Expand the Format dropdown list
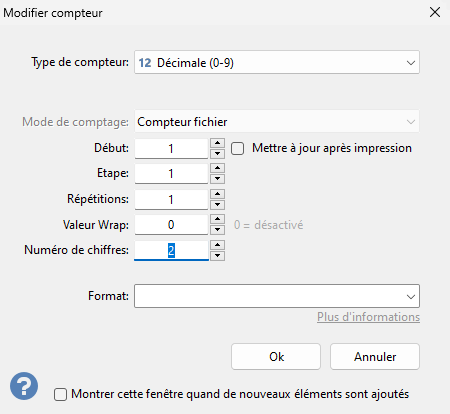The image size is (450, 414). 277,296
